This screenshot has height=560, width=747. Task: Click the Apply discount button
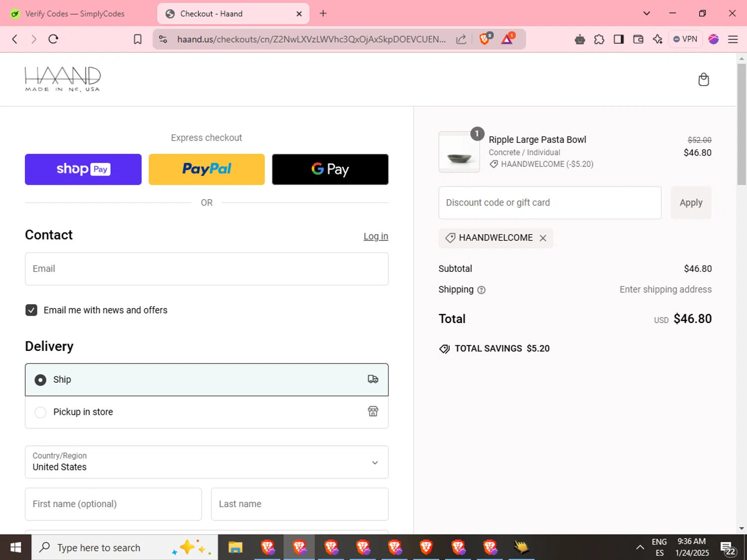[x=691, y=203]
